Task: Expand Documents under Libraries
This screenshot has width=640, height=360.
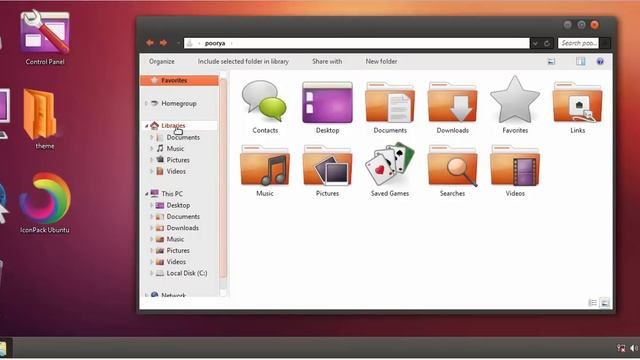Action: (x=152, y=138)
